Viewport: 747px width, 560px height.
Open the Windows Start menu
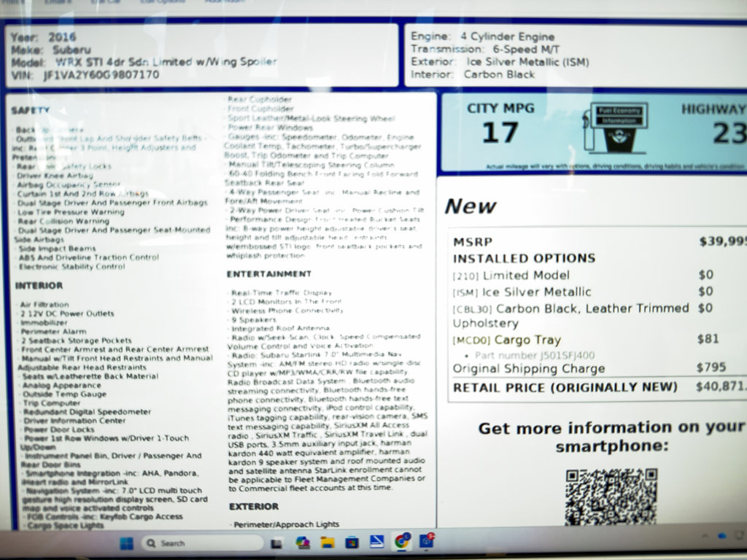coord(126,542)
